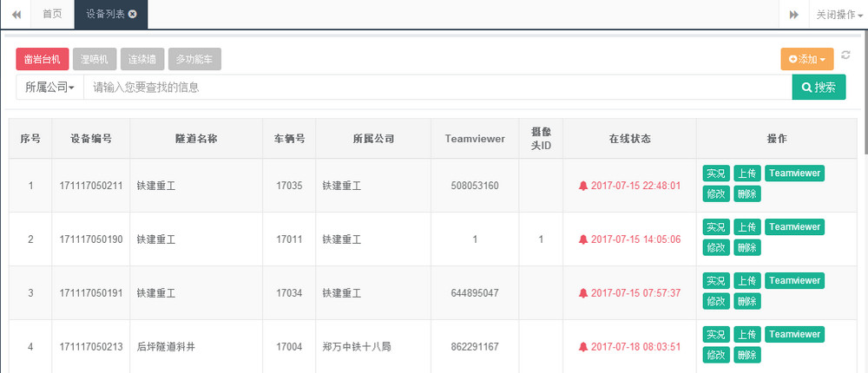
Task: Click 删除 for device 171117050211
Action: point(746,193)
